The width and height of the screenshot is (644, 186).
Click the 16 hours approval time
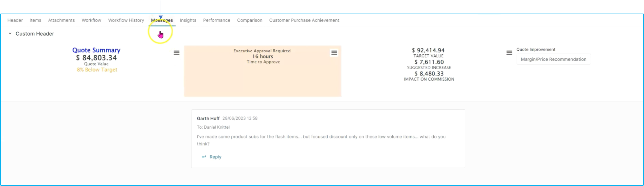point(263,56)
